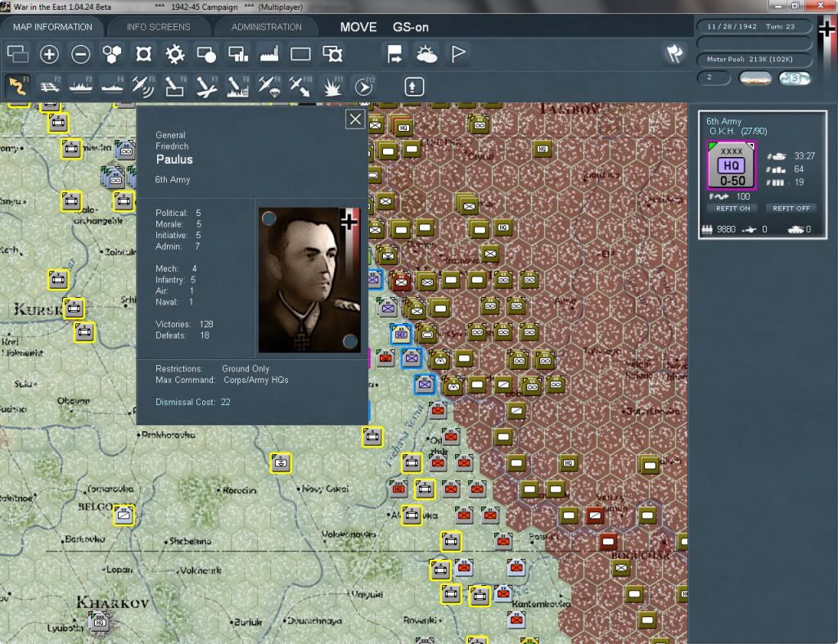Click Dismissal Cost: 22 text

(193, 402)
